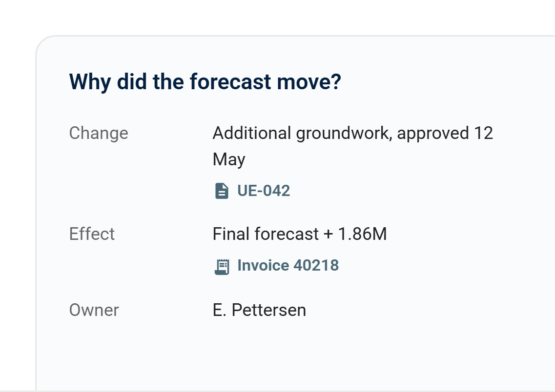The width and height of the screenshot is (555, 392).
Task: Click the number 12 in the approval date
Action: coord(484,134)
